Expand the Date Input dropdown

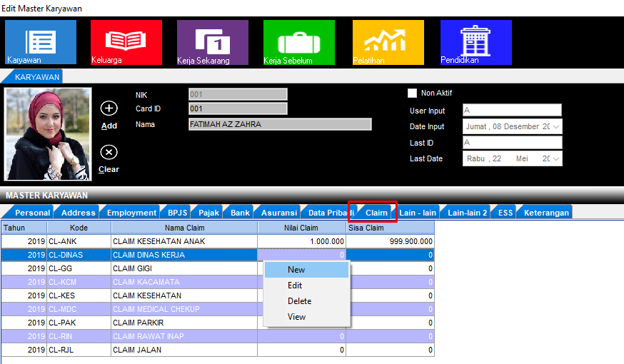click(555, 126)
